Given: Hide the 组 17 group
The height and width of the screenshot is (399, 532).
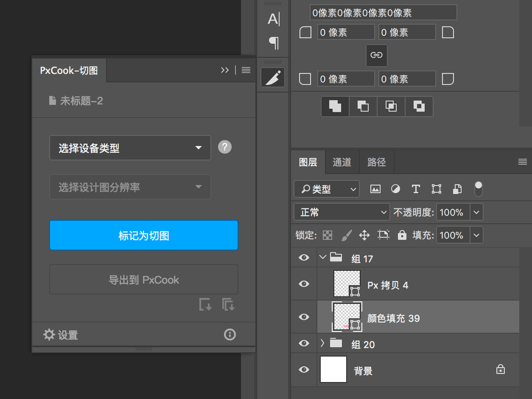Looking at the screenshot, I should pyautogui.click(x=304, y=258).
